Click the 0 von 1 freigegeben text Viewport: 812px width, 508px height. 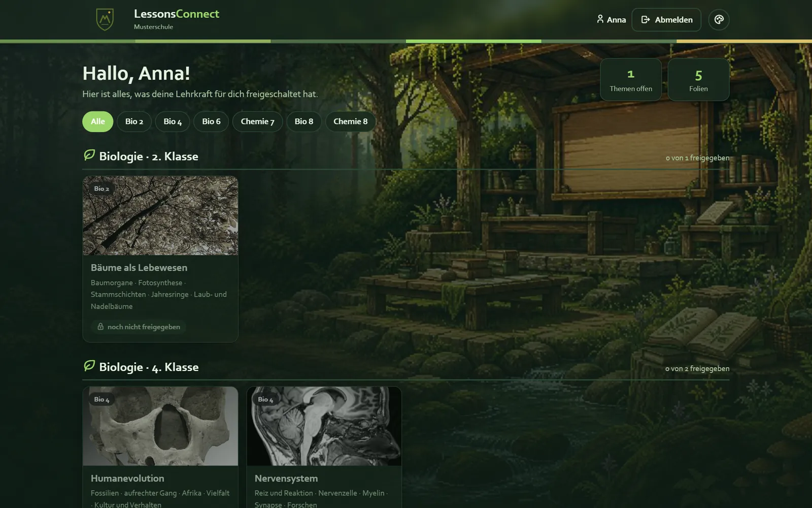697,158
